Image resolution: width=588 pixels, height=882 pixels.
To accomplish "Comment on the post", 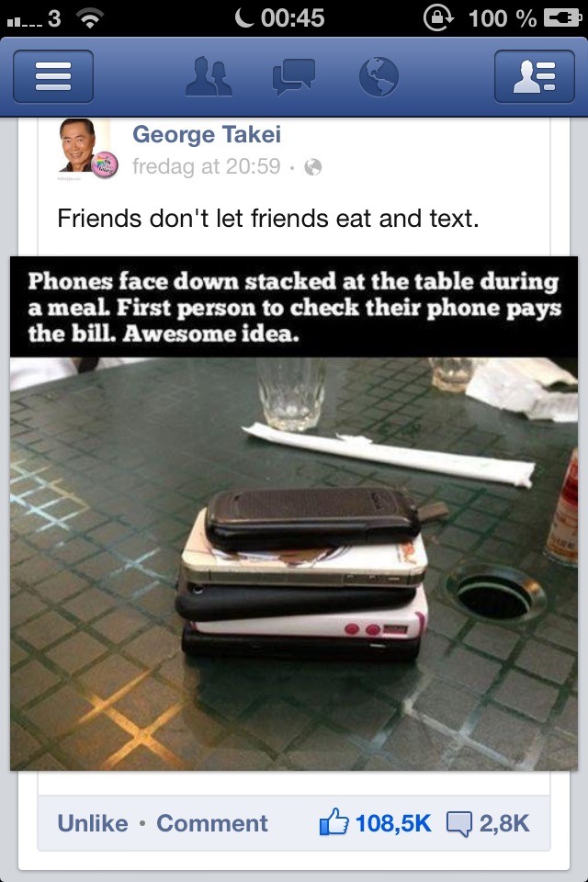I will (x=211, y=823).
